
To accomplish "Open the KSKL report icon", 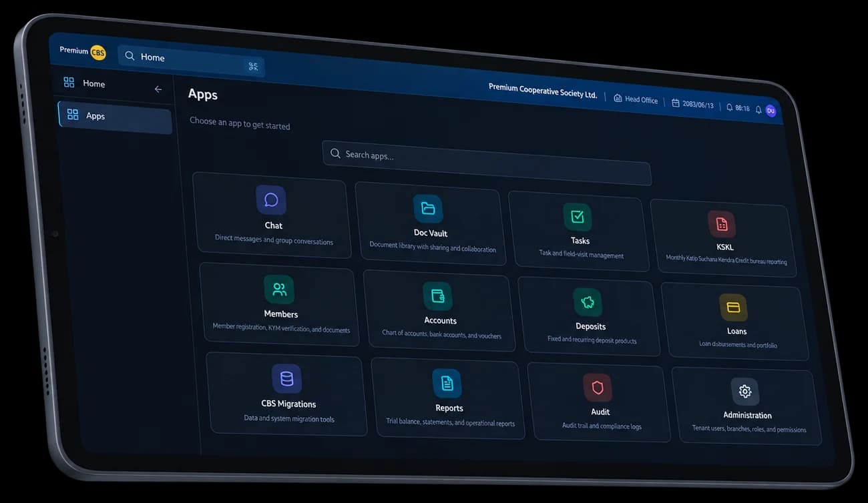I will tap(722, 224).
